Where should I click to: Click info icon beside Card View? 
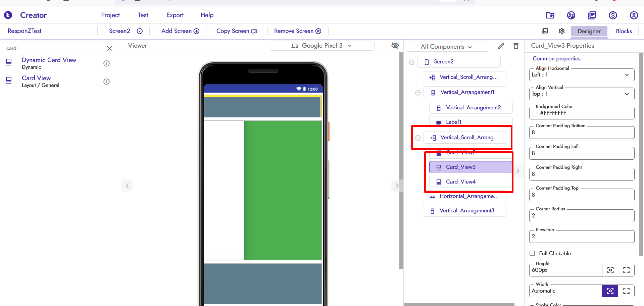tap(106, 82)
